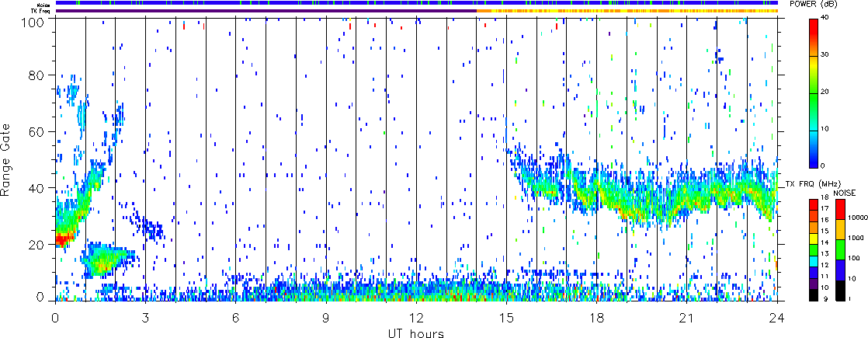Click the red high-power echo near range gate 22
Image resolution: width=868 pixels, height=338 pixels.
(64, 239)
